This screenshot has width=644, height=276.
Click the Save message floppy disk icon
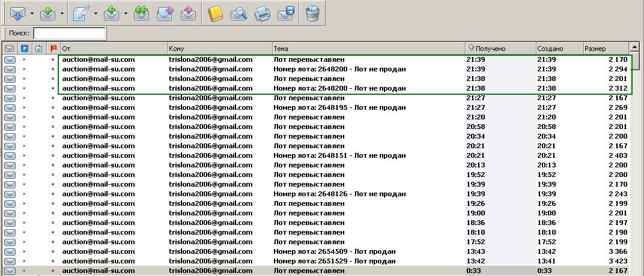click(285, 13)
